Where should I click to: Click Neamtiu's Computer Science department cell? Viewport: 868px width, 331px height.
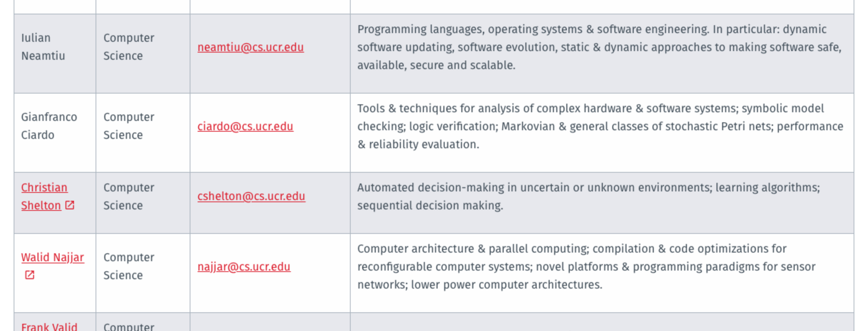point(143,54)
